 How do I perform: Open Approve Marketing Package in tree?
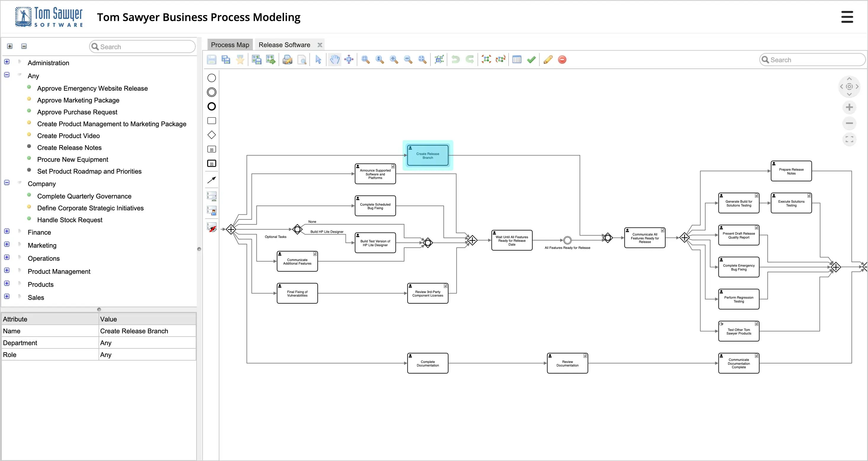78,100
